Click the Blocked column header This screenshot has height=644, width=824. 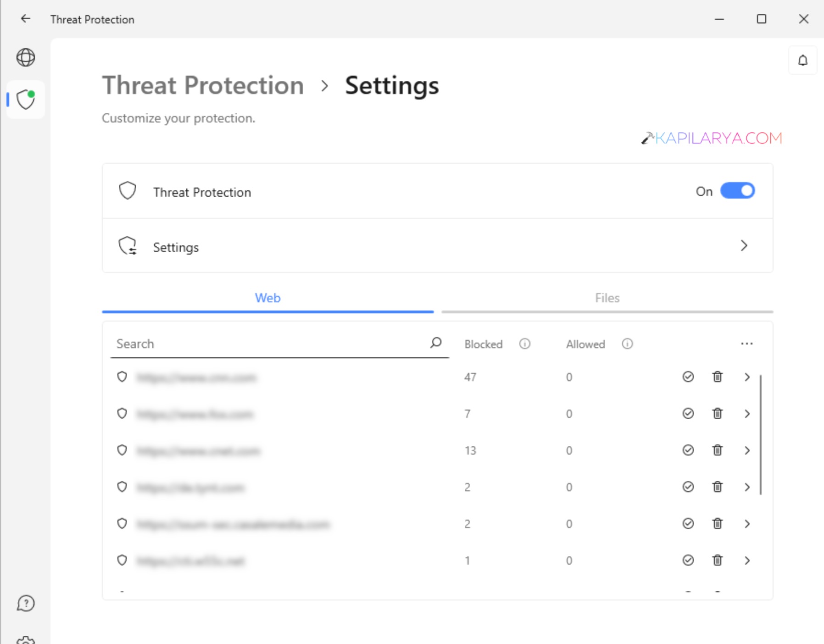(x=484, y=344)
